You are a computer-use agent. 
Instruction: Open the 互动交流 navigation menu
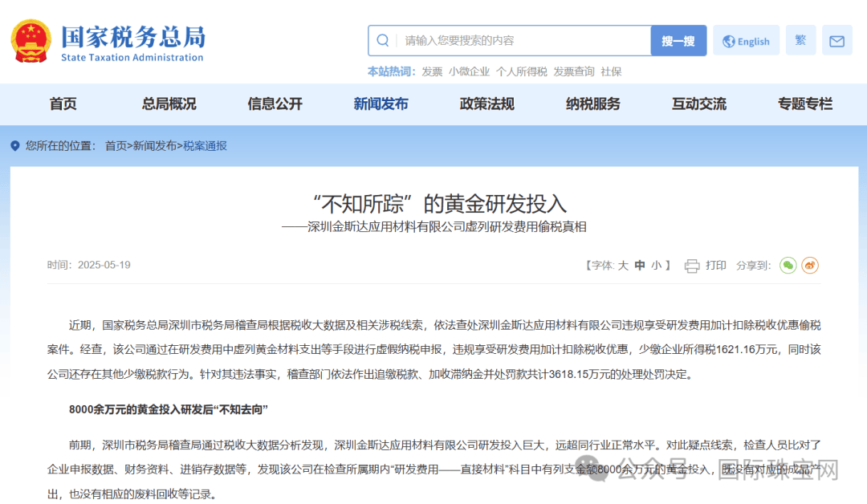[x=699, y=104]
